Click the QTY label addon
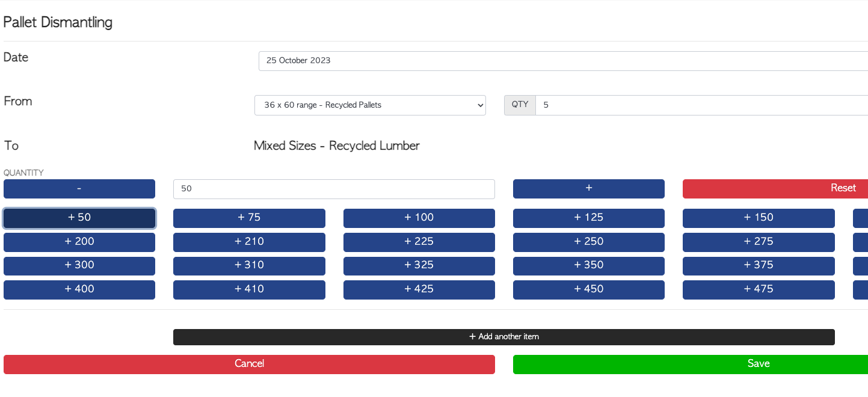 pyautogui.click(x=520, y=105)
